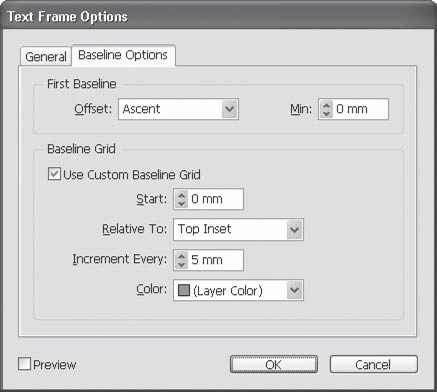Open the Color dropdown list

click(x=238, y=290)
